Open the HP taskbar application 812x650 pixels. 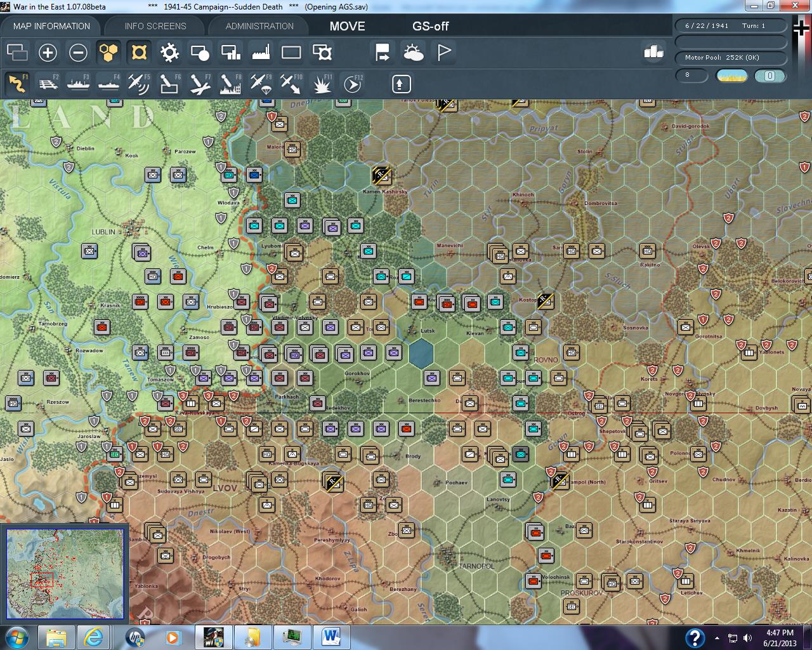(135, 637)
